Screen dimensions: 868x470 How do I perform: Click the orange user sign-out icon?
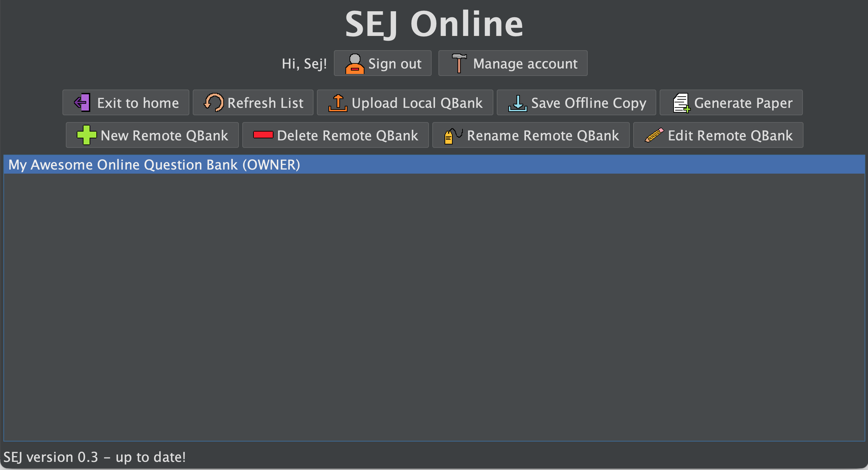[x=354, y=64]
